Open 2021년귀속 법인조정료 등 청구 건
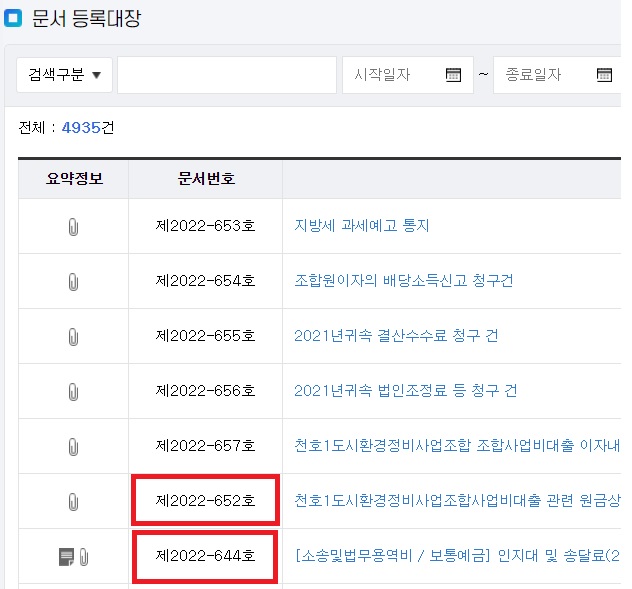This screenshot has height=589, width=632. (405, 391)
